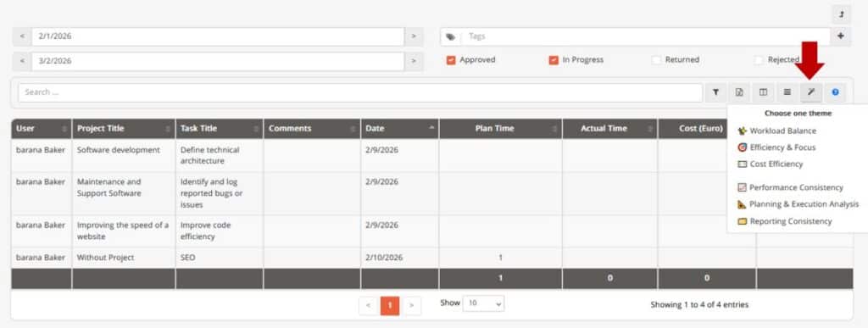Enable the Returned checkbox

pos(657,60)
